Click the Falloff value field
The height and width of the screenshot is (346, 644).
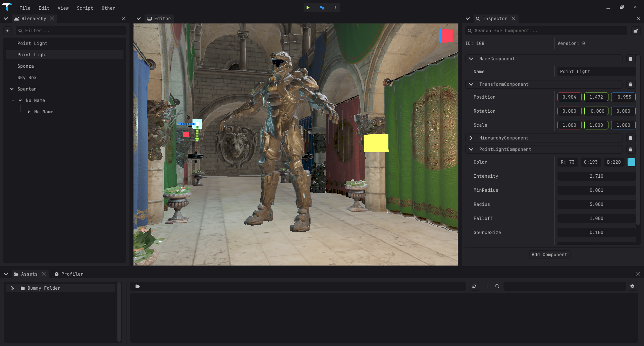(596, 219)
